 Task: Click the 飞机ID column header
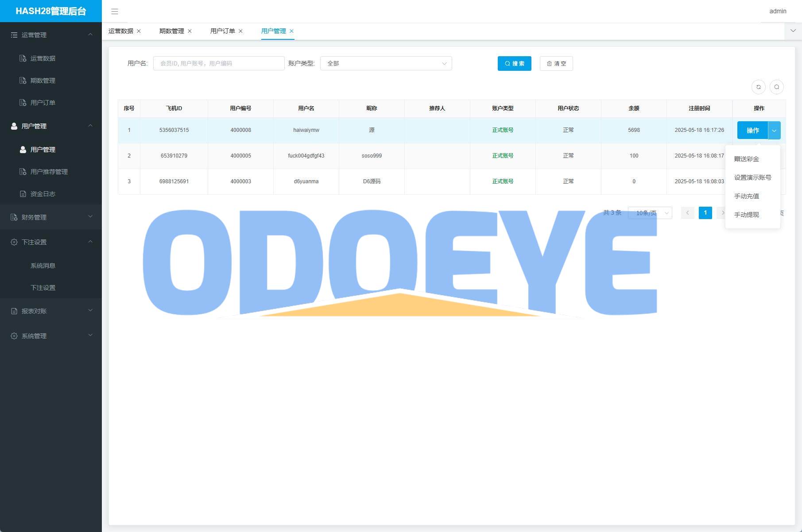pos(174,108)
